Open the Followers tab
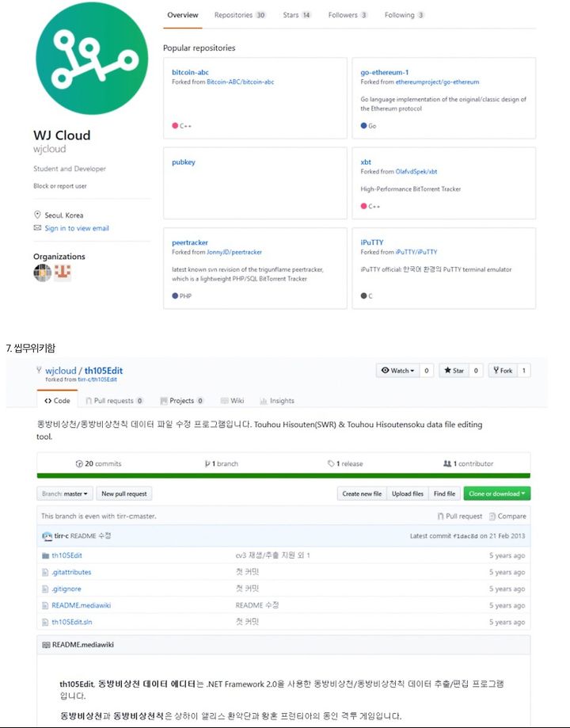570x728 pixels. tap(348, 15)
